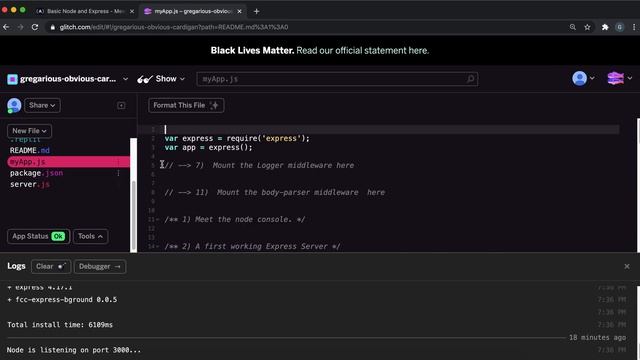Close the myApp.js browser tab
Viewport: 640px width, 360px height.
pos(240,11)
